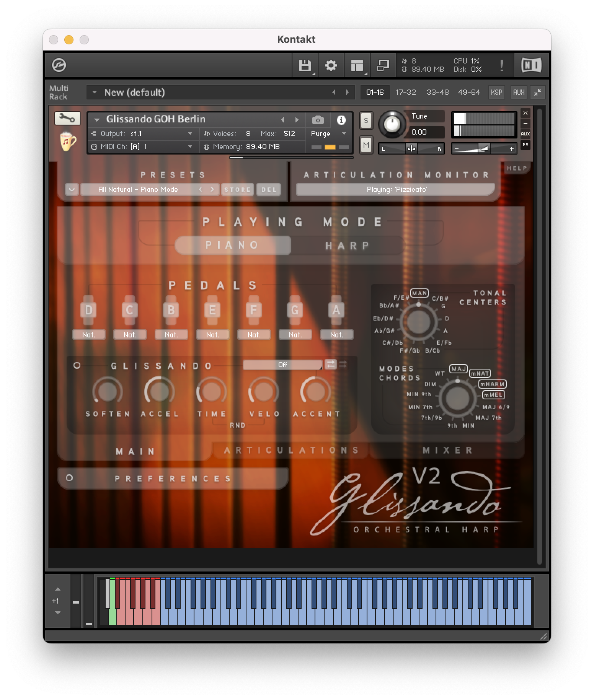Show instrument info with the i icon
Viewport: 594px width, 700px height.
[x=341, y=120]
